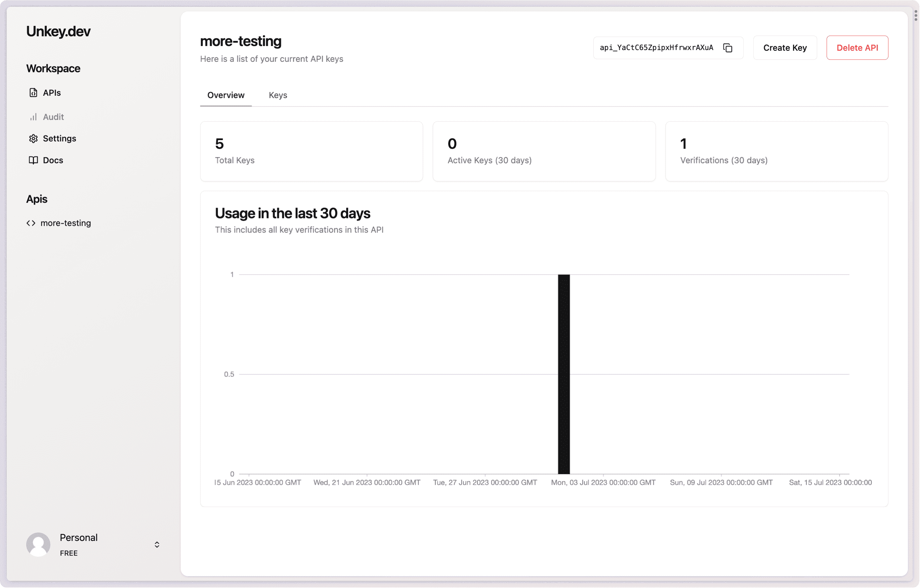This screenshot has height=588, width=920.
Task: Click the Total Keys statistics card
Action: pos(311,151)
